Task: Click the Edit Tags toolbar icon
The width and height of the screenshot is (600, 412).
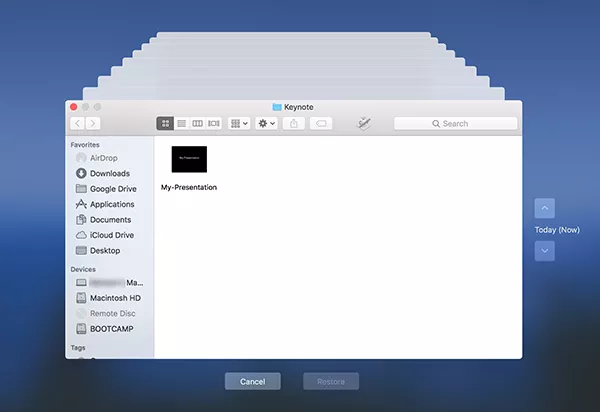Action: coord(321,123)
